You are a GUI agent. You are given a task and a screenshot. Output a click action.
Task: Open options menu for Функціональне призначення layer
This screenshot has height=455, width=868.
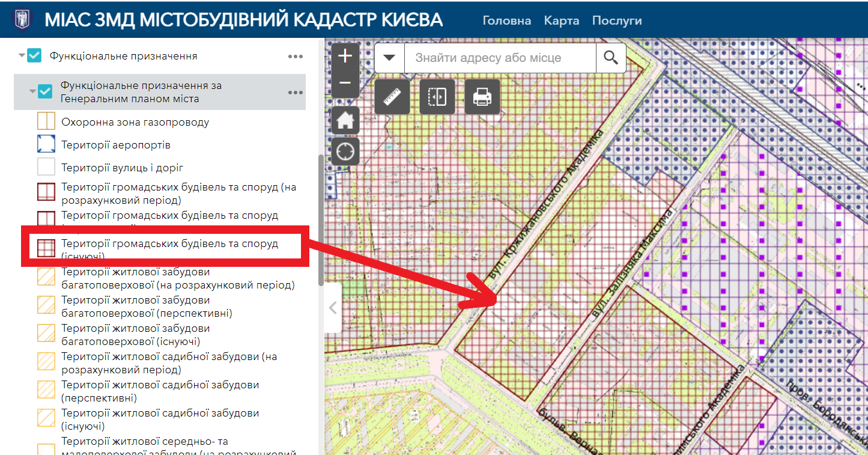pos(295,56)
